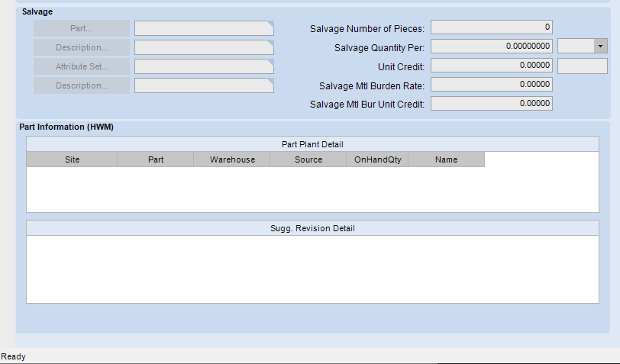Click the Salvage Mtl Bur Unit Credit label
Screen dimensions: 620x364
[367, 105]
